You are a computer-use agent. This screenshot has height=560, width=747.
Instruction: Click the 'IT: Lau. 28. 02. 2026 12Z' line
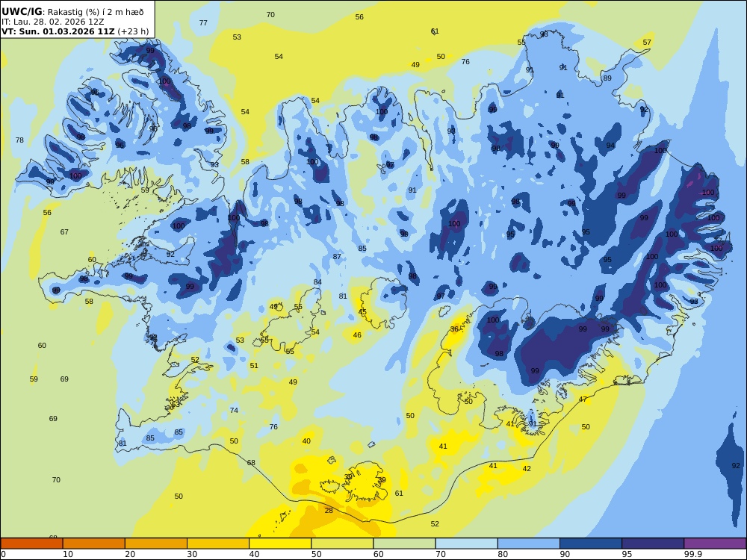coord(53,22)
